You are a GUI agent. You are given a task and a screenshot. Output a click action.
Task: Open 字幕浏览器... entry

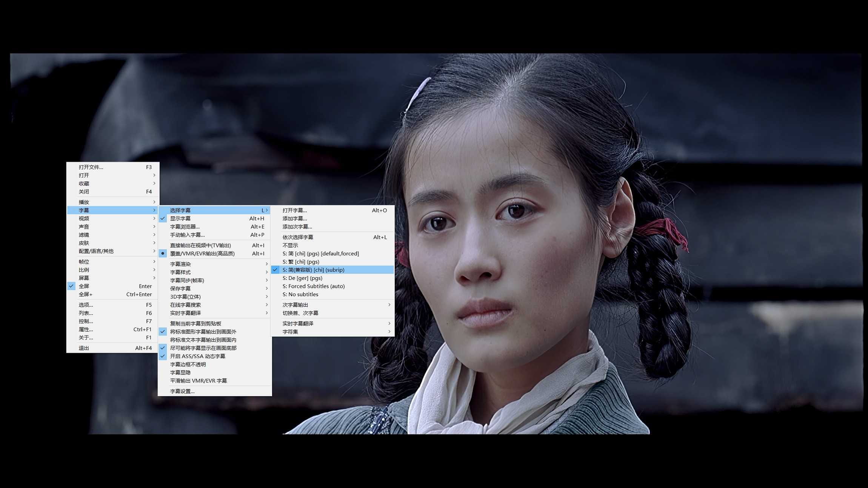click(214, 227)
